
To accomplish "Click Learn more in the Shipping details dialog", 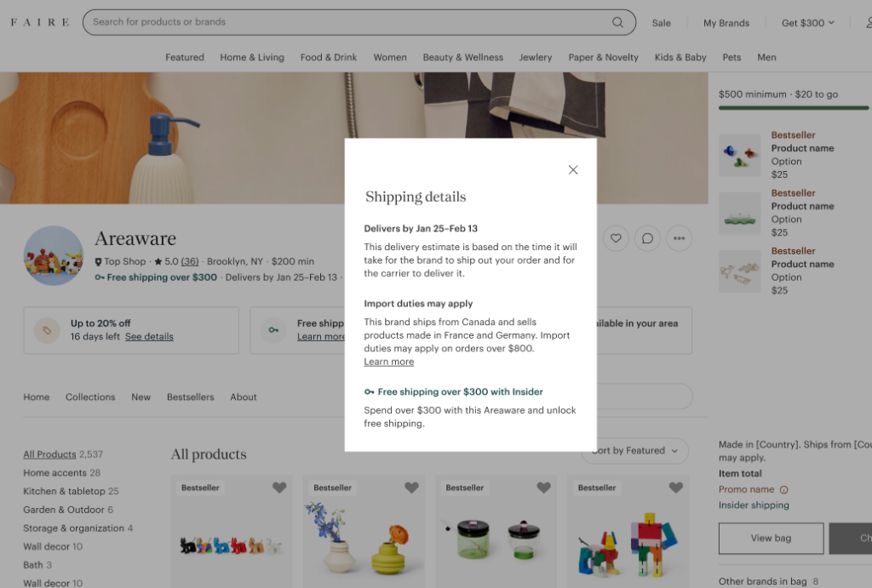I will click(x=388, y=362).
